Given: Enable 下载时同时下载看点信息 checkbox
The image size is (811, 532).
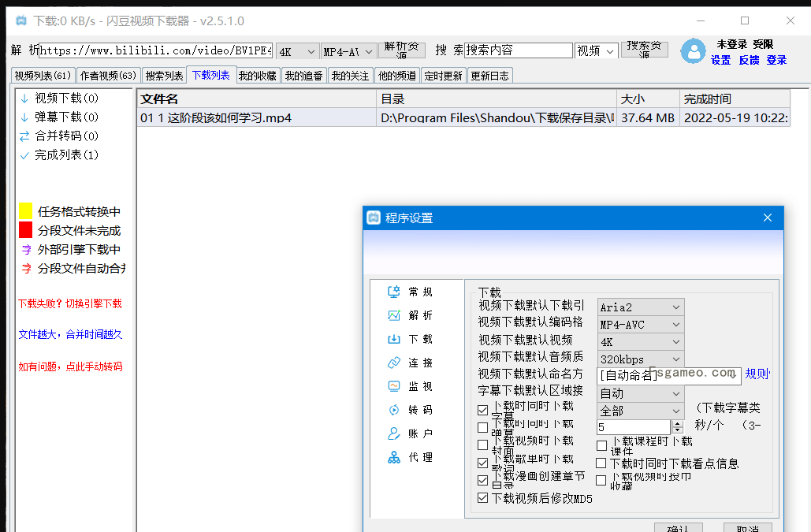Looking at the screenshot, I should (601, 463).
